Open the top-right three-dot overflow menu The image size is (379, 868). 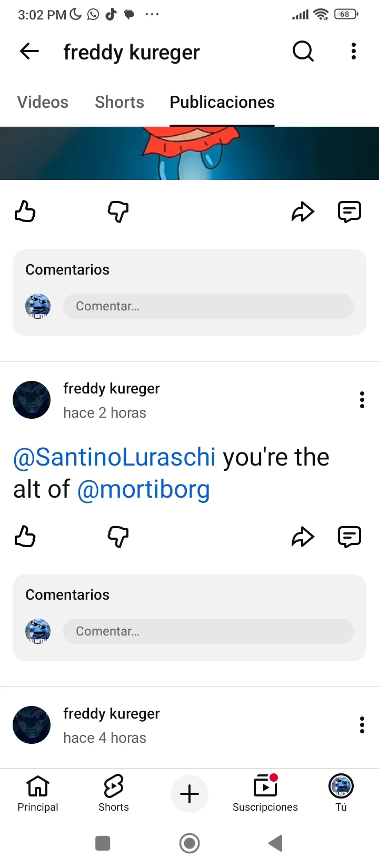coord(354,51)
